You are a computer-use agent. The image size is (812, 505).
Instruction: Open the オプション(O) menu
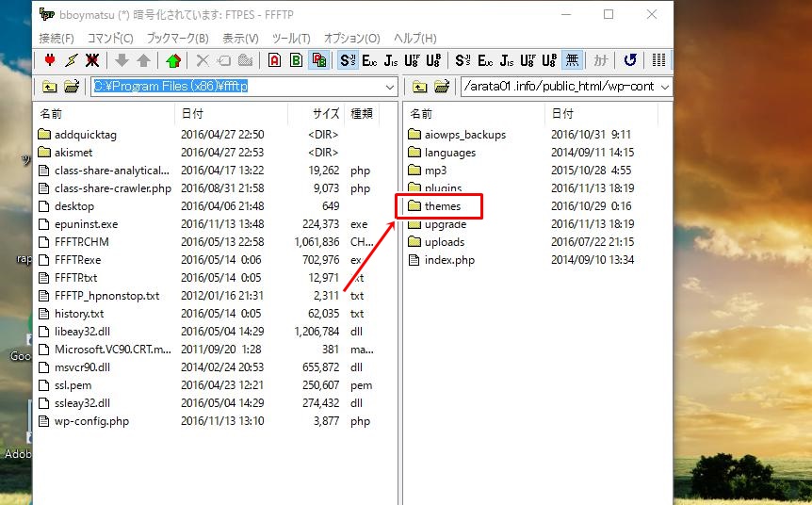pyautogui.click(x=352, y=39)
